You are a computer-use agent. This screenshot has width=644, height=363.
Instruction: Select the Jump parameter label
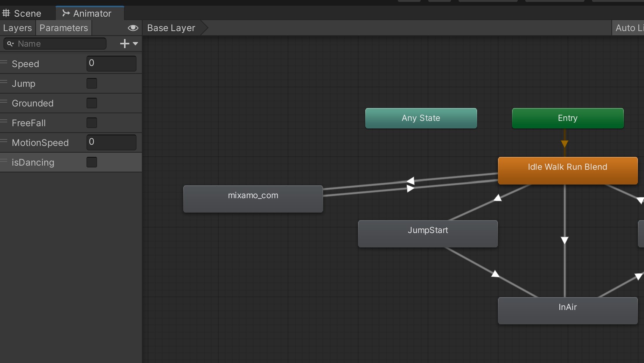point(24,84)
